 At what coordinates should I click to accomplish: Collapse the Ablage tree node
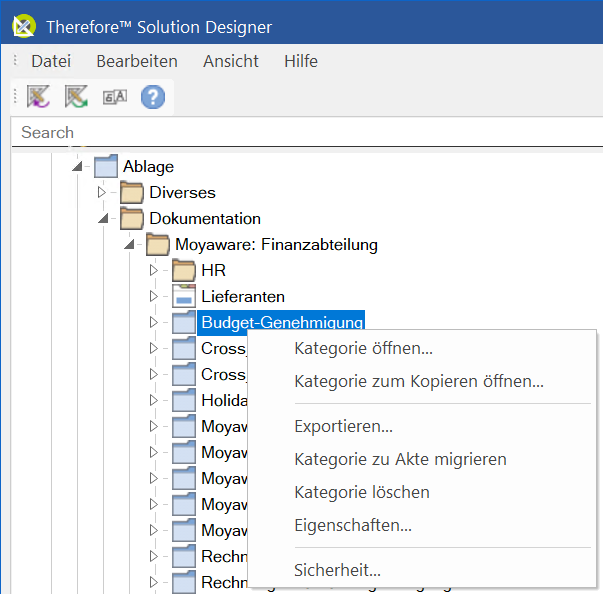[x=78, y=166]
